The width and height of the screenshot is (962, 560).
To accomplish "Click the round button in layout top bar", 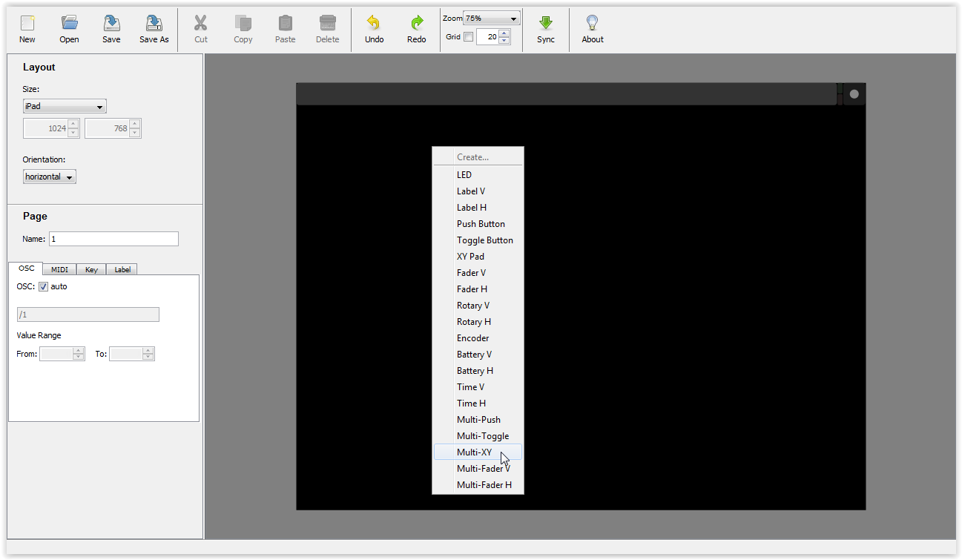I will point(854,94).
